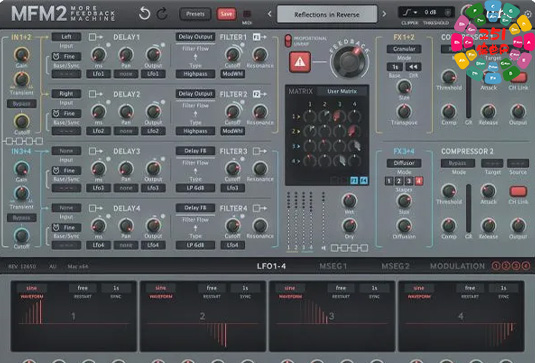Toggle the Proportional/Linear switch

point(288,41)
